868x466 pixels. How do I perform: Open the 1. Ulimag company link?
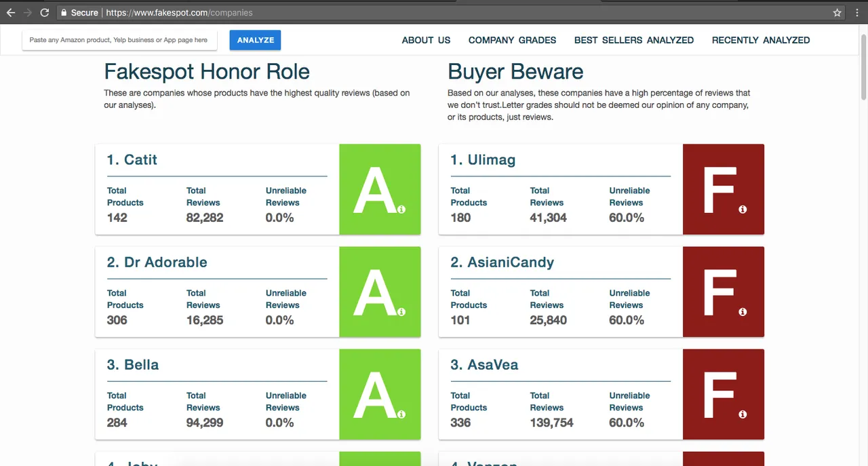click(483, 160)
